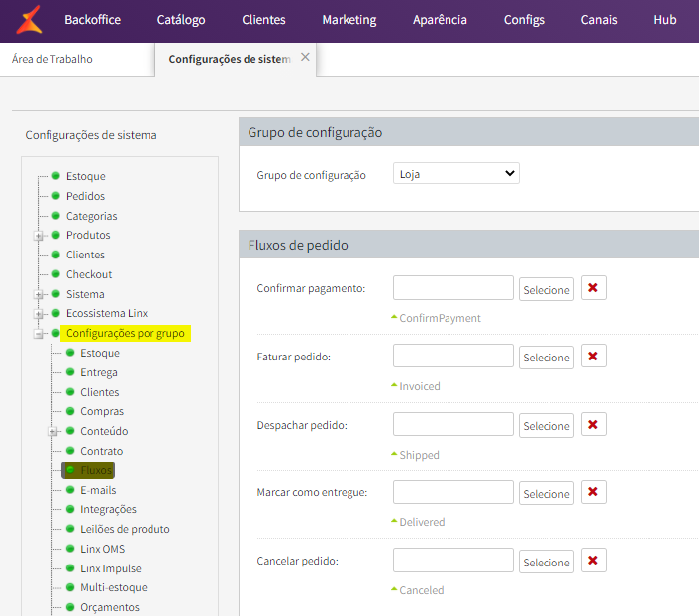Click the Invoiced hint text
Screen dimensions: 699x616
(420, 386)
